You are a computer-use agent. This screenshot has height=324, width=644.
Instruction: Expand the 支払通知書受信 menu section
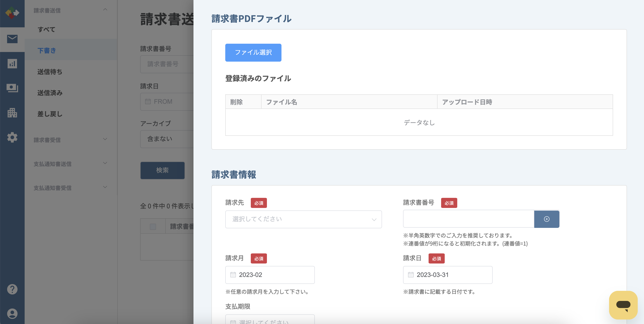point(105,187)
